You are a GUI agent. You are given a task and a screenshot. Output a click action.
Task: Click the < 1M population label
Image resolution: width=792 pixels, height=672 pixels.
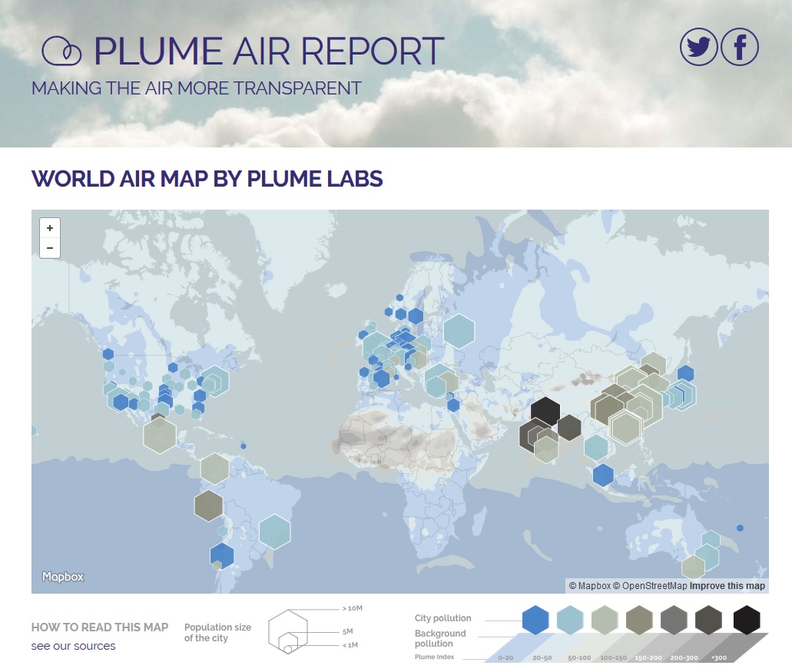pyautogui.click(x=350, y=645)
